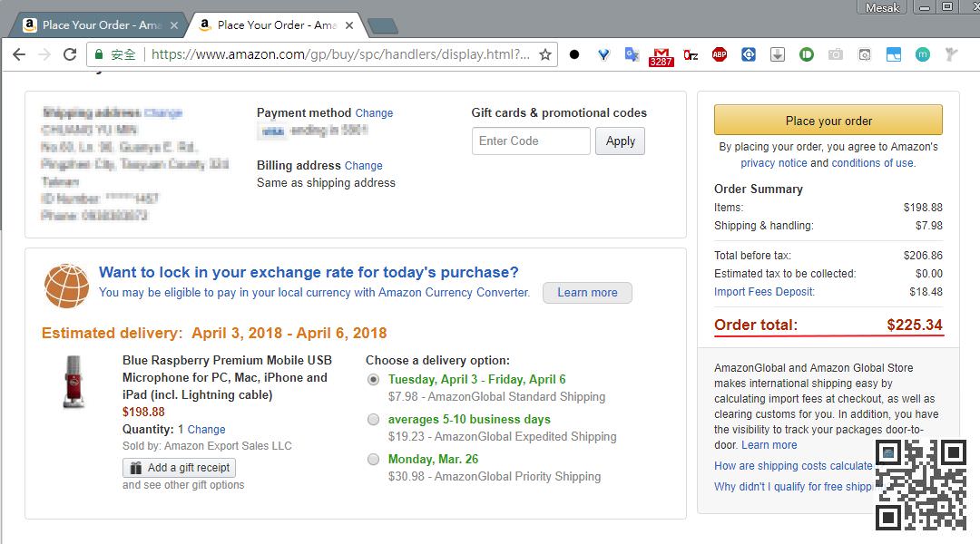This screenshot has width=980, height=544.
Task: Select AmazonGlobal Standard Shipping option
Action: (x=373, y=380)
